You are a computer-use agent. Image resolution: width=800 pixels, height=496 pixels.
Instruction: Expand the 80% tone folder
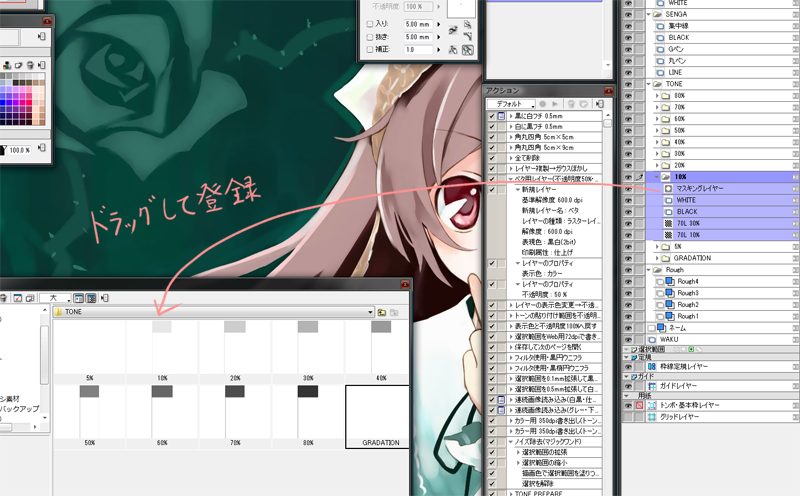click(x=657, y=95)
